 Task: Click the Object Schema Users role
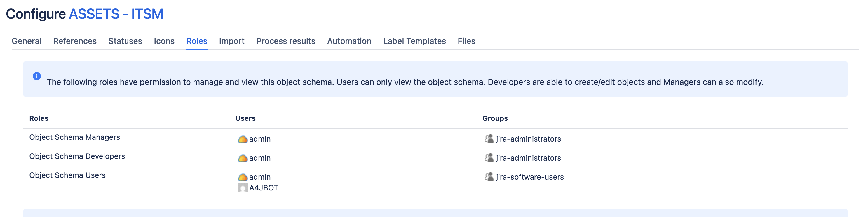coord(67,175)
